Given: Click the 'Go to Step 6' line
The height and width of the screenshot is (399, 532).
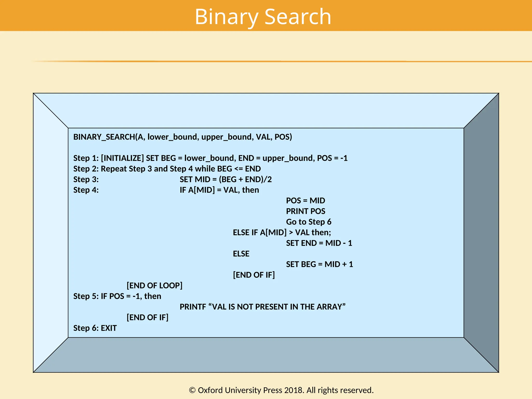Looking at the screenshot, I should pos(309,222).
